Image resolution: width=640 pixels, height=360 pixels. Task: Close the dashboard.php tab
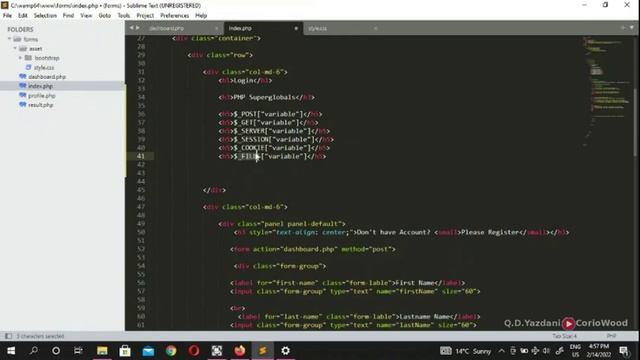pos(216,28)
